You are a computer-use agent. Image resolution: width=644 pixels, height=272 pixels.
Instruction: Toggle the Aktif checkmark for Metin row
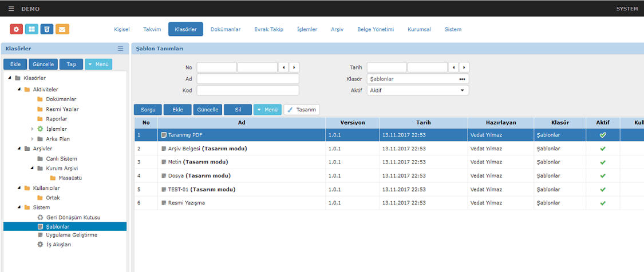(602, 162)
